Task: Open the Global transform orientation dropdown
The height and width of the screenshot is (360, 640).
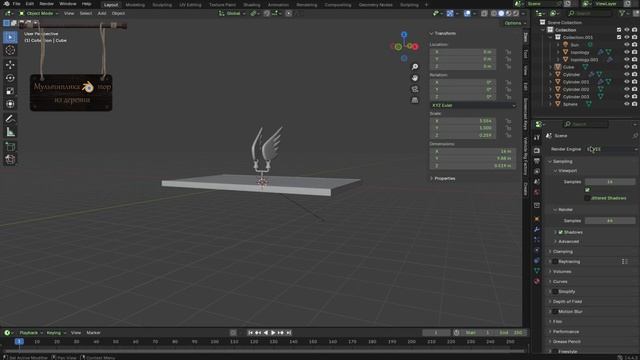Action: tap(232, 13)
